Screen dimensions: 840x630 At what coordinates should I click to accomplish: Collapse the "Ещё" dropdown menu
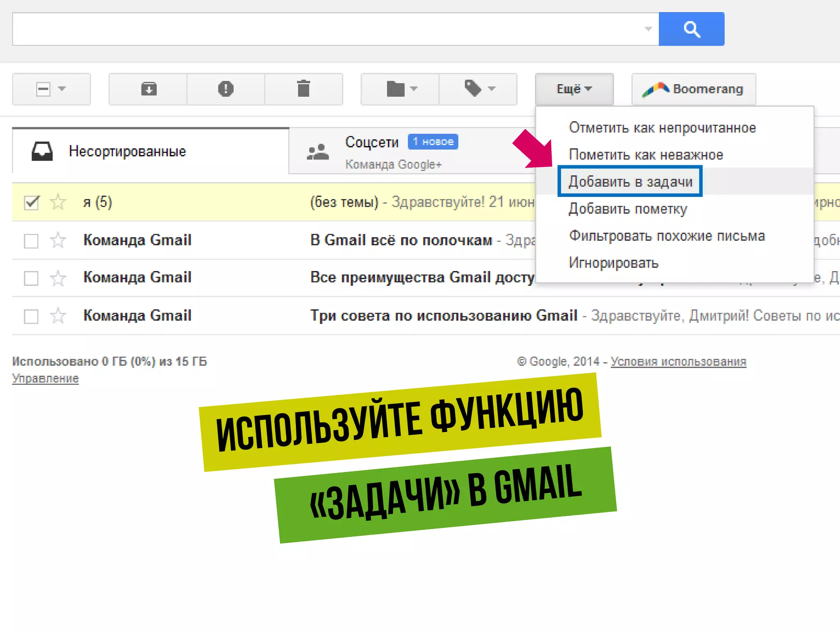[x=574, y=89]
